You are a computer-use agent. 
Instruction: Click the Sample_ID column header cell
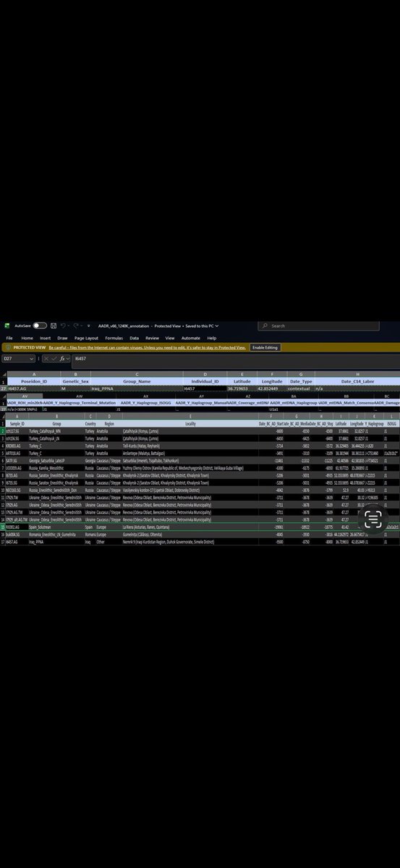16,422
